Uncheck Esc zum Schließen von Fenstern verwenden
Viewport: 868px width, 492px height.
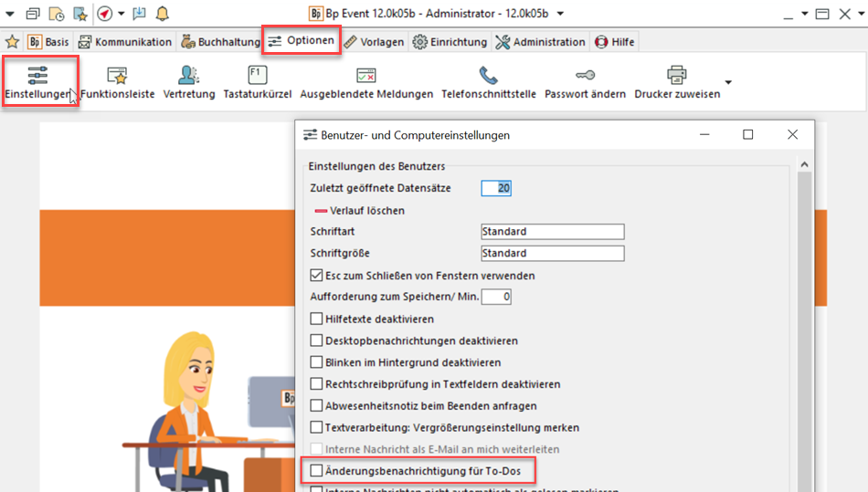(317, 276)
